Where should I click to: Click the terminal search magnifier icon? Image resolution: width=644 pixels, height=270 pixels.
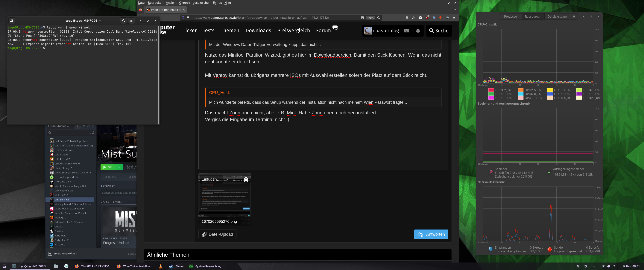(x=123, y=21)
